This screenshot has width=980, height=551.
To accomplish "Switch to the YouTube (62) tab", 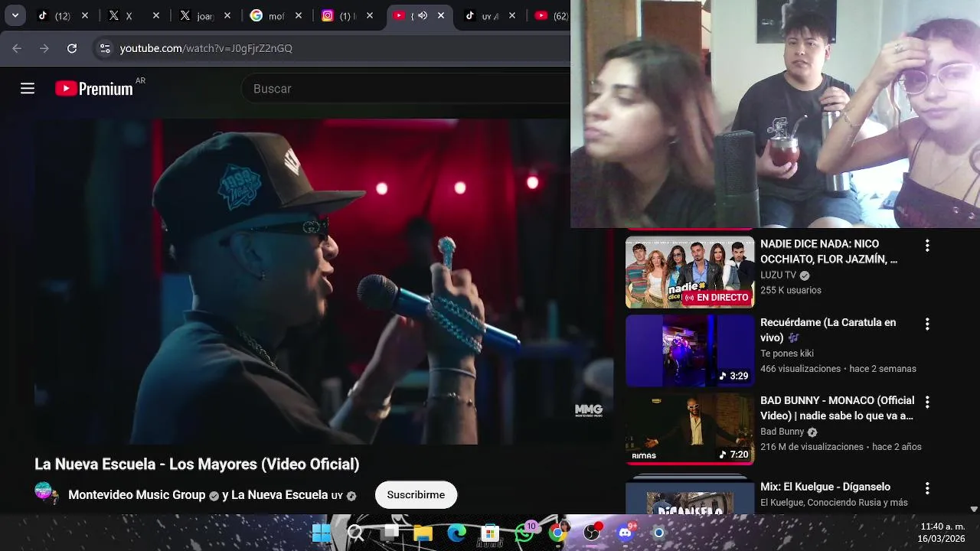I will [x=551, y=15].
